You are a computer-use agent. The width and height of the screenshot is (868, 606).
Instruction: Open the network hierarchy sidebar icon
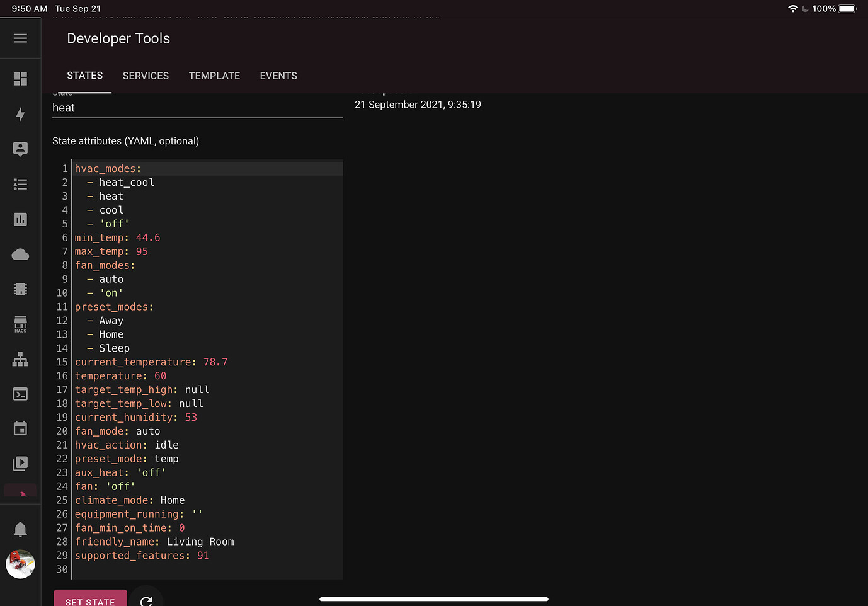[20, 359]
